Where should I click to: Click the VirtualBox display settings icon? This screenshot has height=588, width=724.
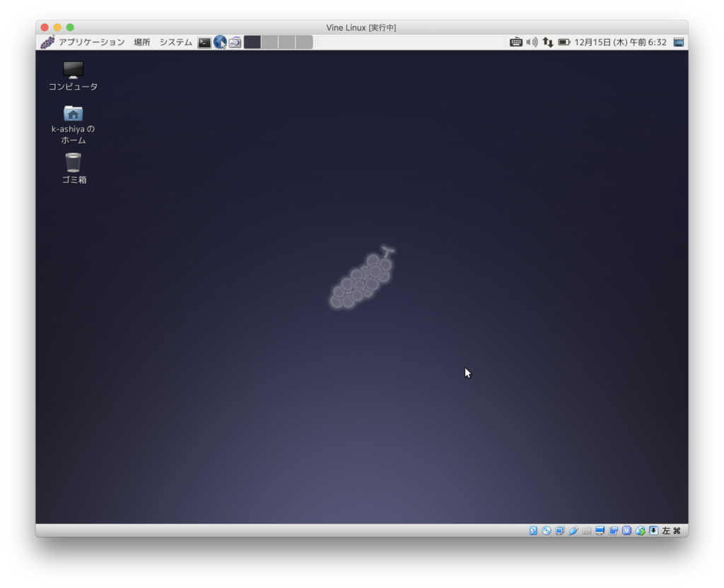coord(600,530)
